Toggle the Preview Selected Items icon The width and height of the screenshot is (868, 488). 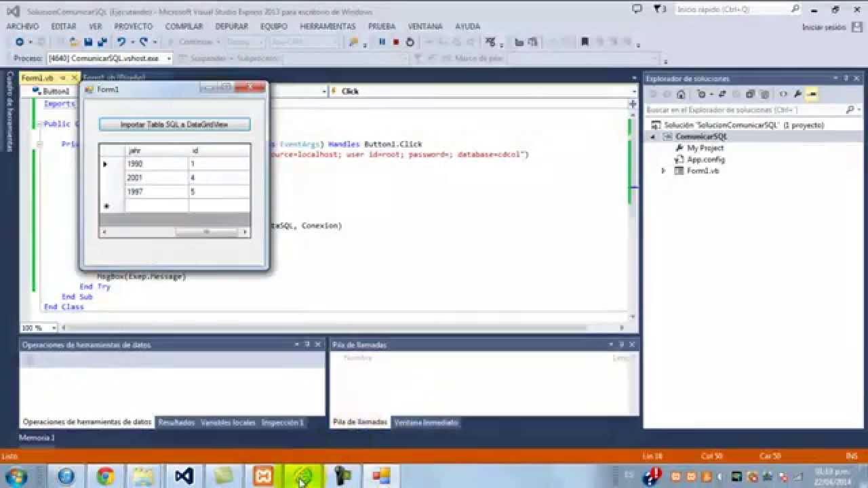click(x=812, y=94)
